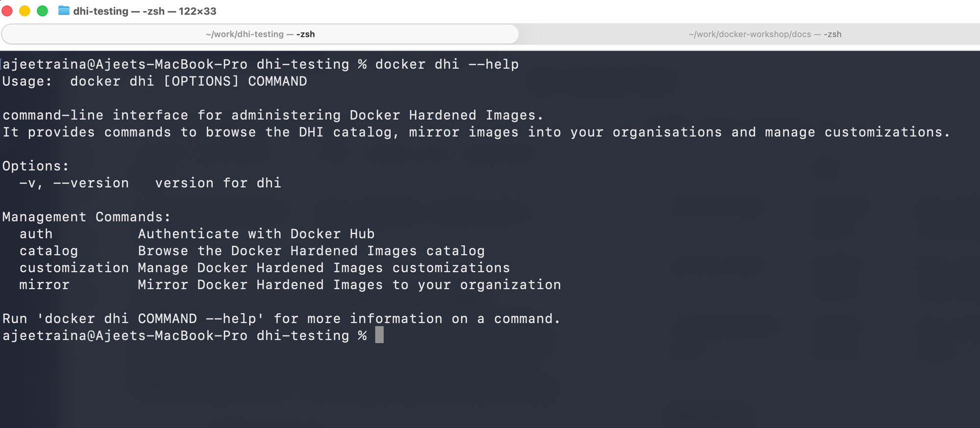The width and height of the screenshot is (980, 428).
Task: Click 'Browse the Docker Hardened Images catalog' text
Action: (311, 251)
